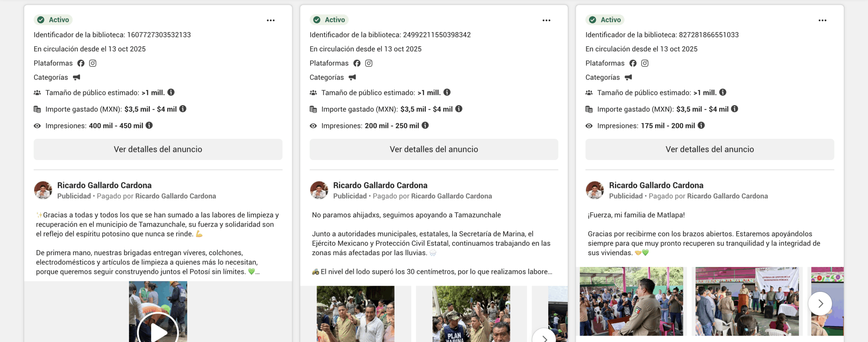Click audience size info icon on first card
The image size is (868, 342).
coord(171,92)
